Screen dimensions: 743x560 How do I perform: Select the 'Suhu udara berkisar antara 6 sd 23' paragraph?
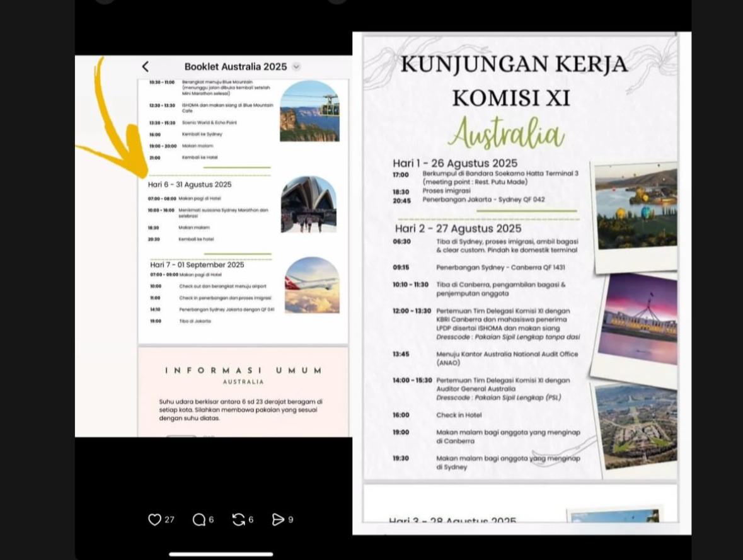tap(241, 410)
